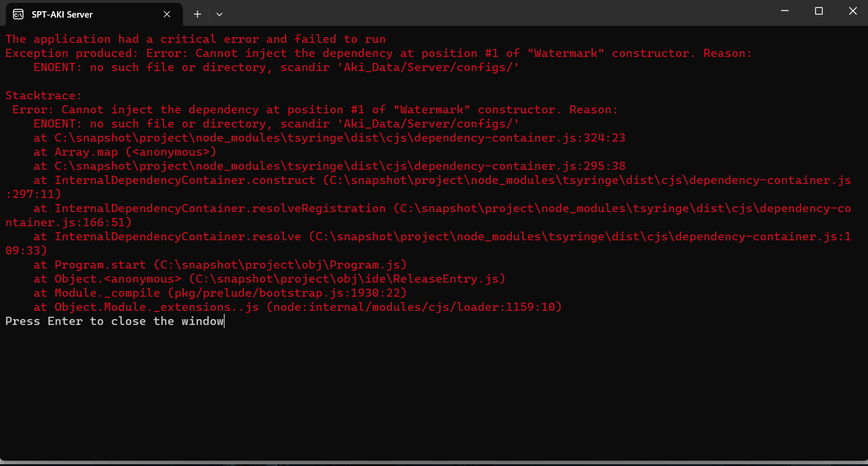Click the empty black terminal area below the output
Screen dimensions: 868x466
[x=434, y=394]
